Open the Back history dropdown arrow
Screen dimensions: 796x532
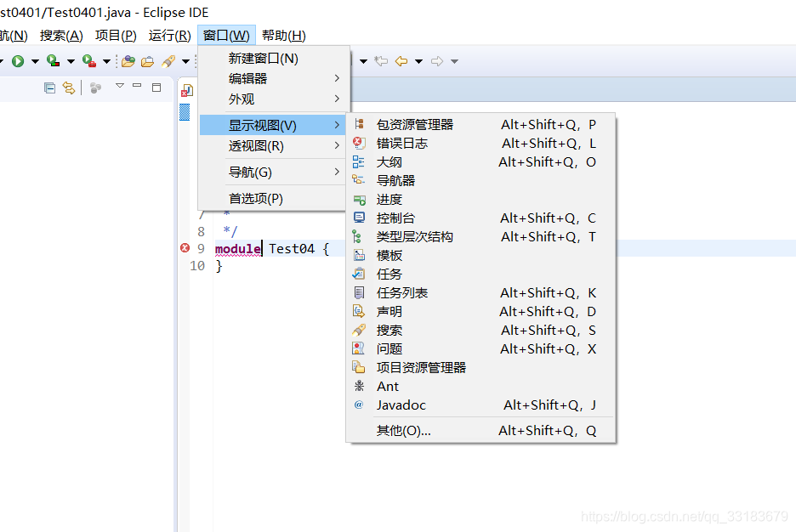coord(418,62)
